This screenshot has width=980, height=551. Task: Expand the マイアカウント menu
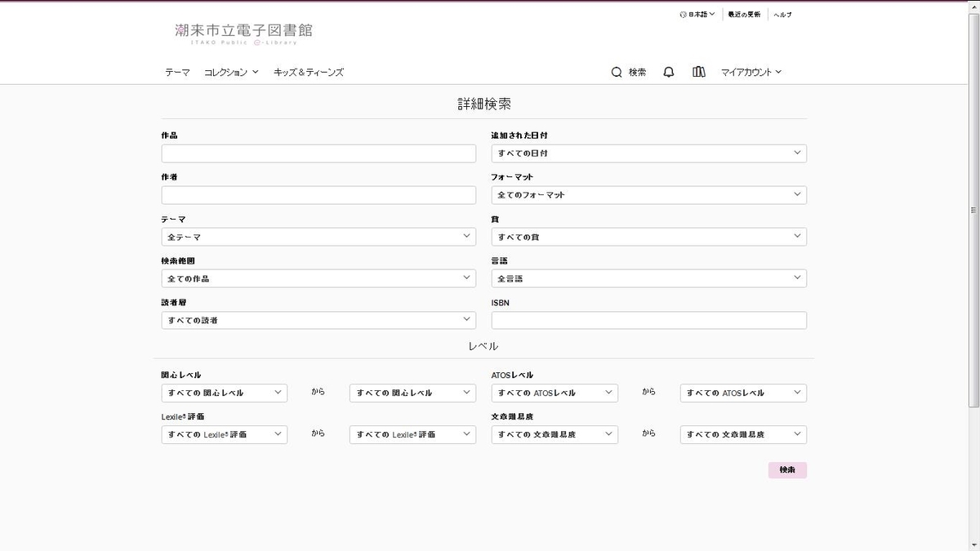(x=751, y=72)
